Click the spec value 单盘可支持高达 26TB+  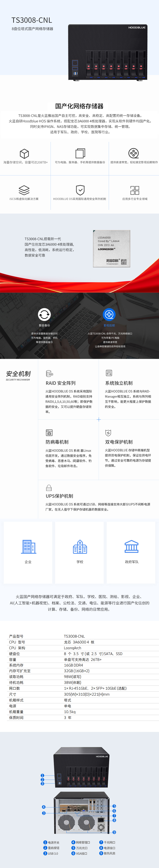click(x=83, y=660)
